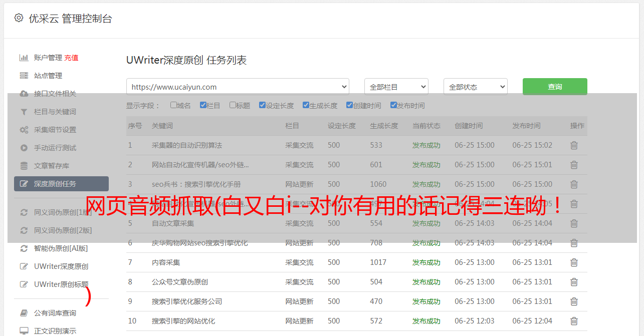Open UWriter深度原创 sidebar link
This screenshot has height=336, width=644.
[x=61, y=266]
